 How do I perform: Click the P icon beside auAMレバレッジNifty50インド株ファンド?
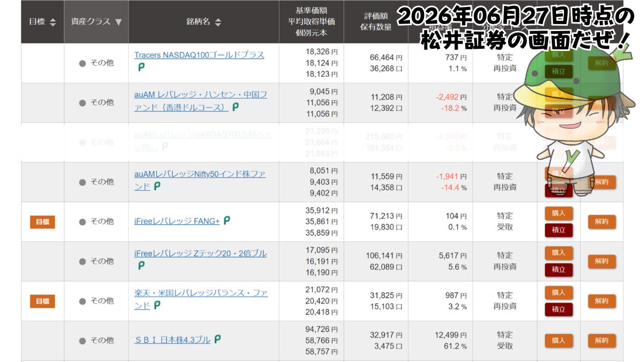[x=157, y=186]
